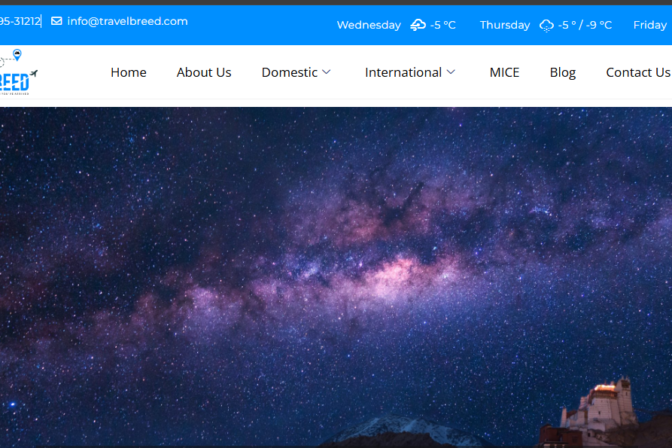The image size is (672, 448).
Task: Click the envelope email icon
Action: tap(57, 21)
